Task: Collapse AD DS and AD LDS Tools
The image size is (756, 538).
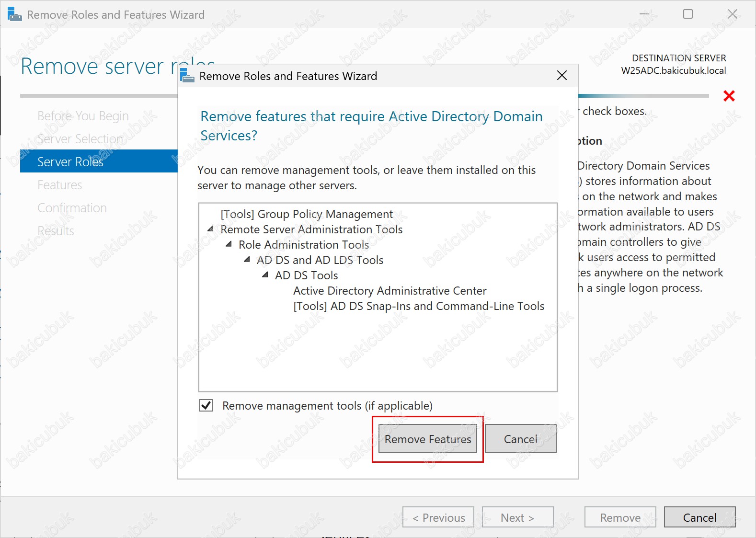Action: pos(247,260)
